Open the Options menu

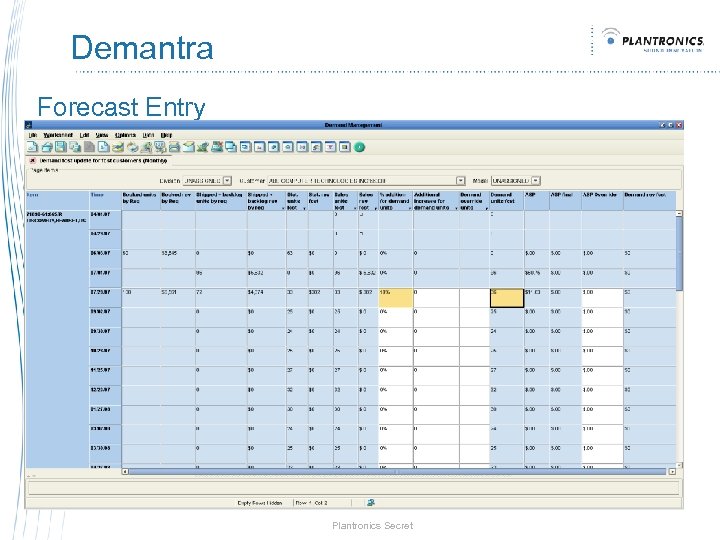[125, 135]
